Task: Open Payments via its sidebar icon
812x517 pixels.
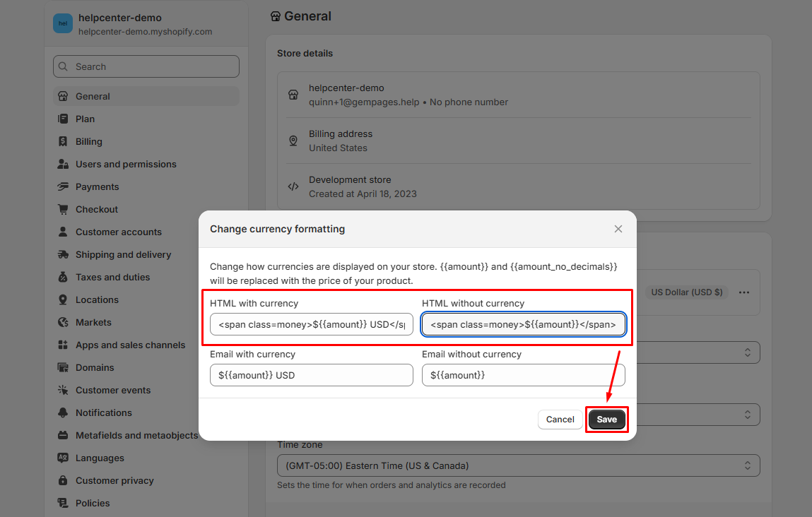Action: point(62,186)
